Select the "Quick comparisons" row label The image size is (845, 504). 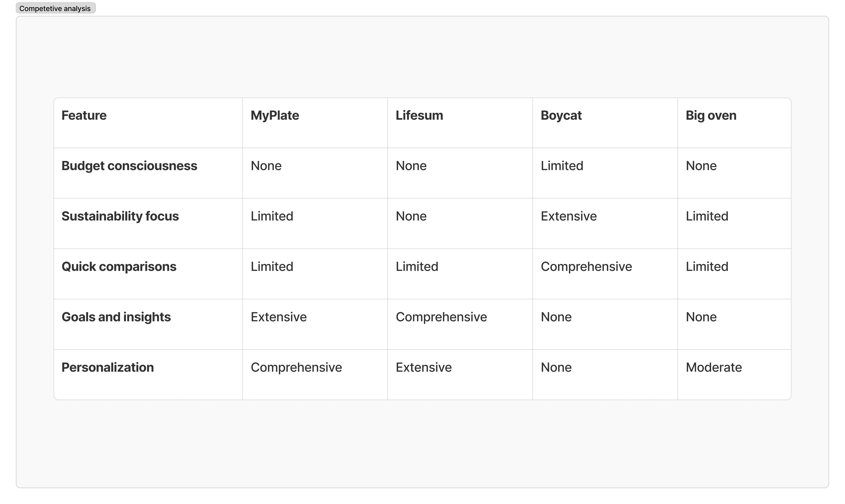click(x=119, y=267)
